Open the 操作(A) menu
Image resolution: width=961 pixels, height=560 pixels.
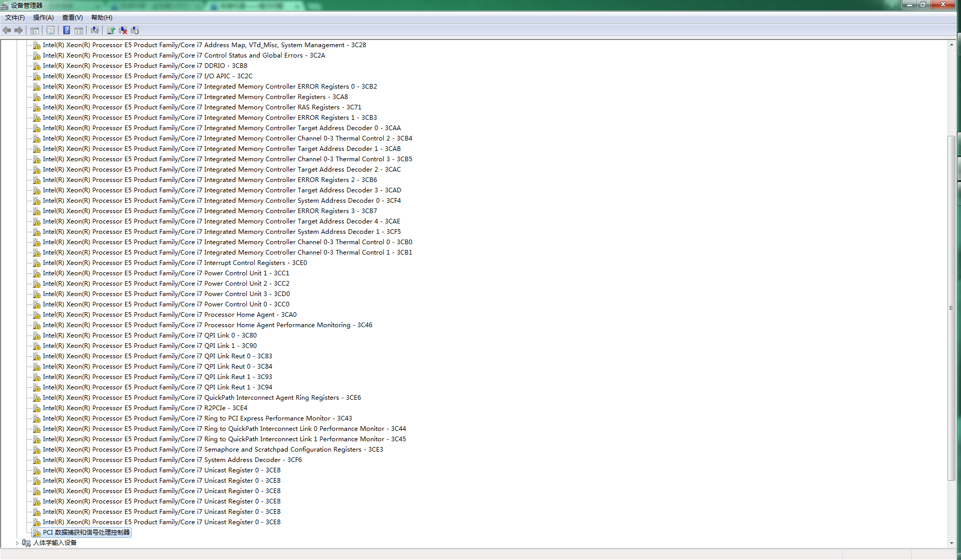coord(43,18)
